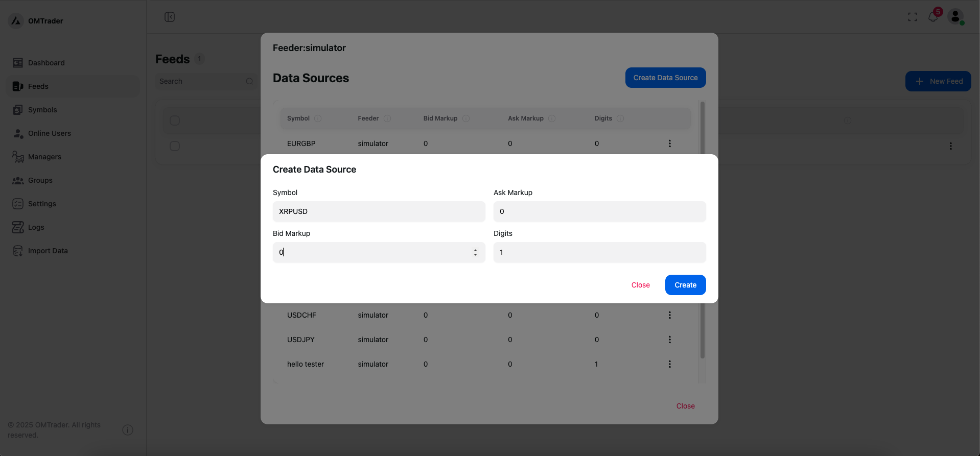
Task: Click Feeder column header
Action: tap(368, 118)
